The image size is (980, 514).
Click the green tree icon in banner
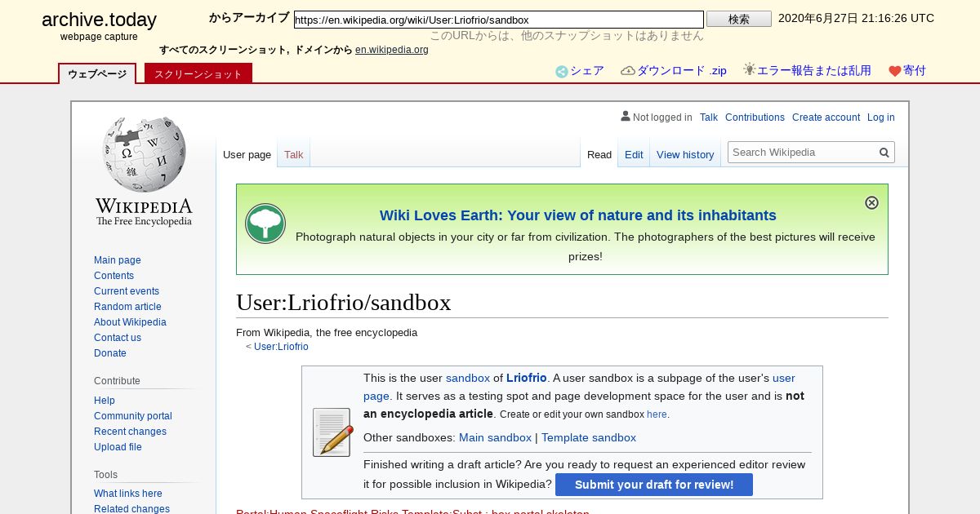[265, 224]
